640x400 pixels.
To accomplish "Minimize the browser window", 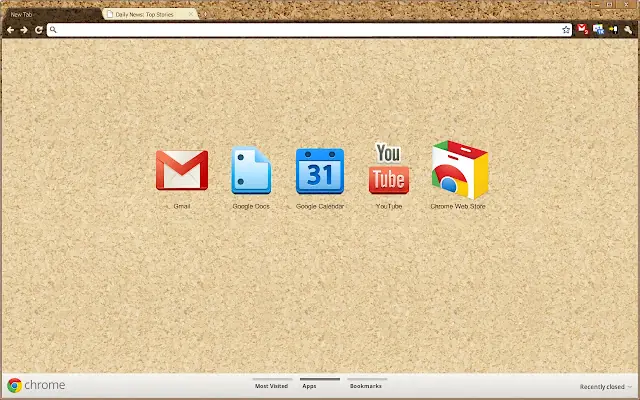I will coord(597,4).
